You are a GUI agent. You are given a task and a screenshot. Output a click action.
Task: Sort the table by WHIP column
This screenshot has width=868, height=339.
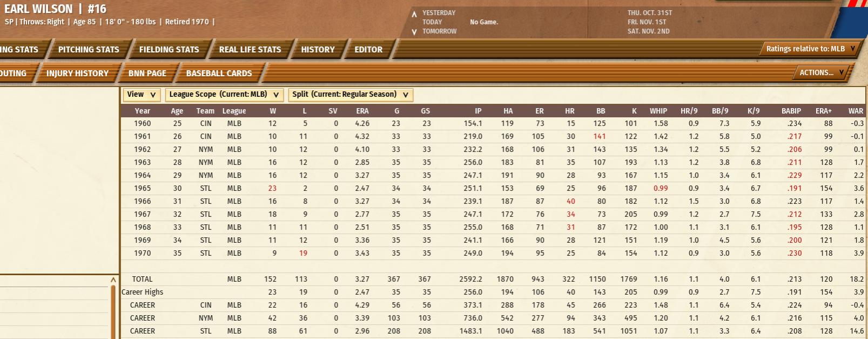pos(658,111)
